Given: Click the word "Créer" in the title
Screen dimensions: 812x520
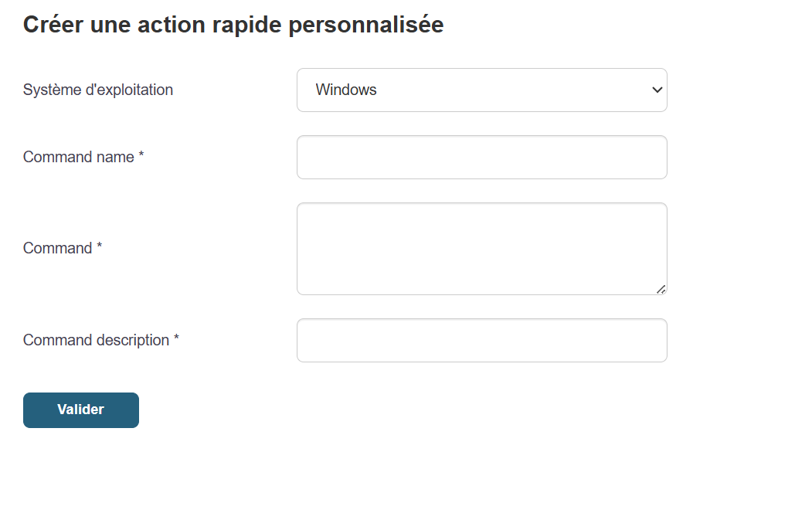Looking at the screenshot, I should 53,25.
